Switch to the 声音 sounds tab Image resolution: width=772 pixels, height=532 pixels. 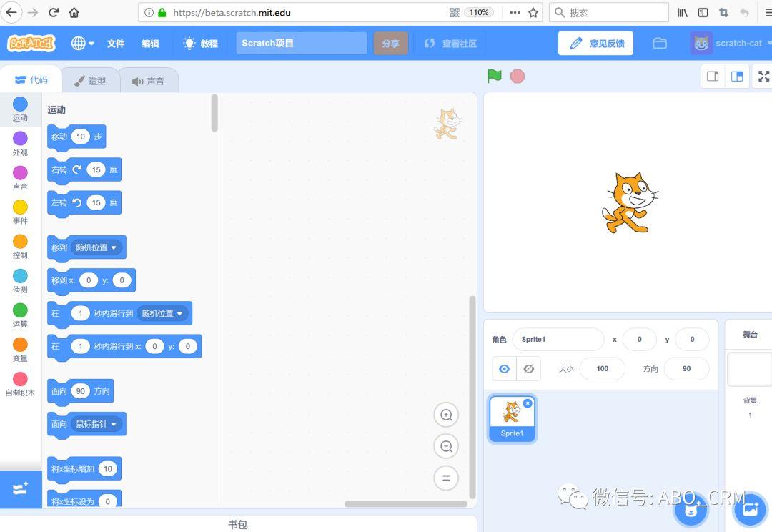coord(148,81)
